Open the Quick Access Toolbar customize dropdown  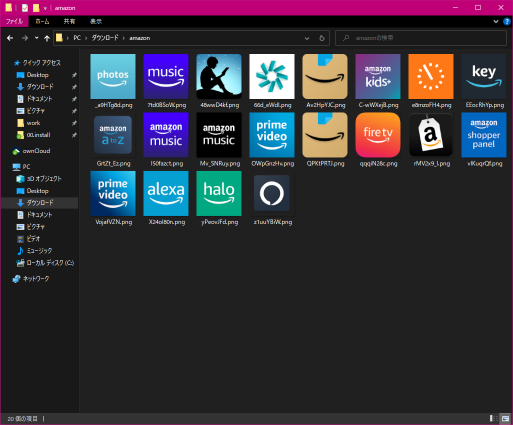[45, 8]
